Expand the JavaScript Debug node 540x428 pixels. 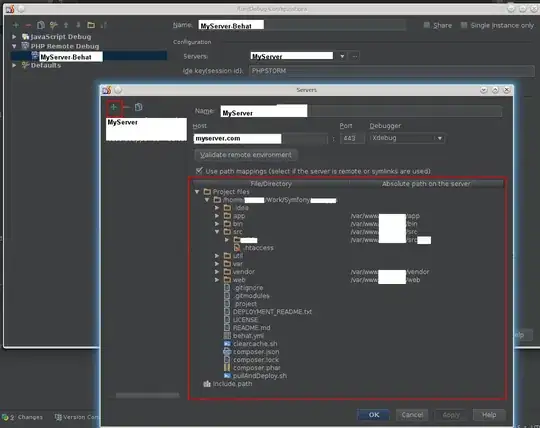tap(14, 36)
